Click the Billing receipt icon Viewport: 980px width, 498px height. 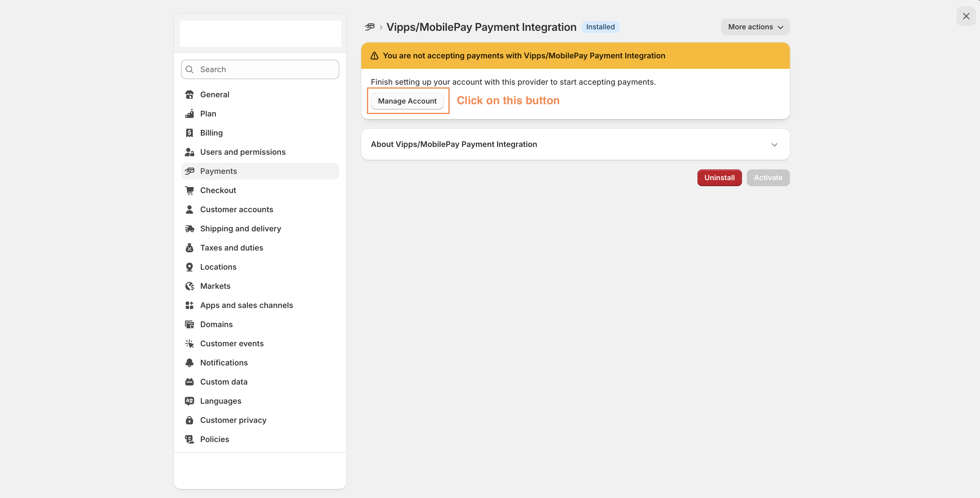point(189,133)
